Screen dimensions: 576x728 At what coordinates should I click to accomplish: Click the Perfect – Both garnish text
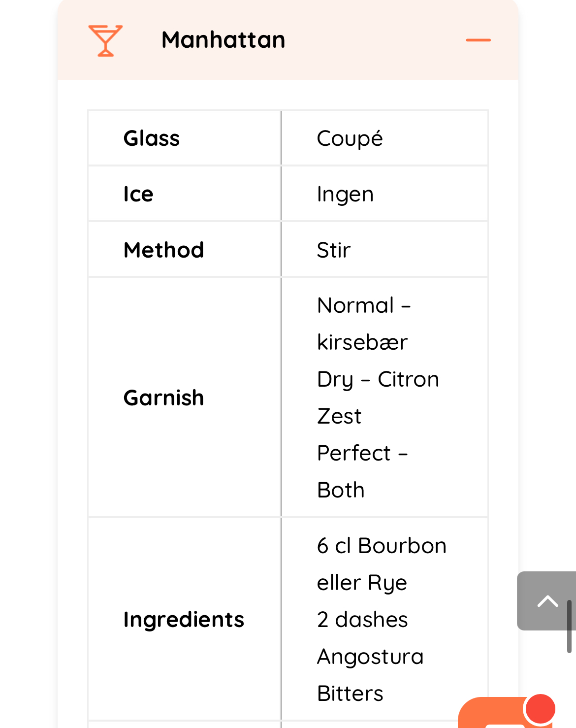362,471
